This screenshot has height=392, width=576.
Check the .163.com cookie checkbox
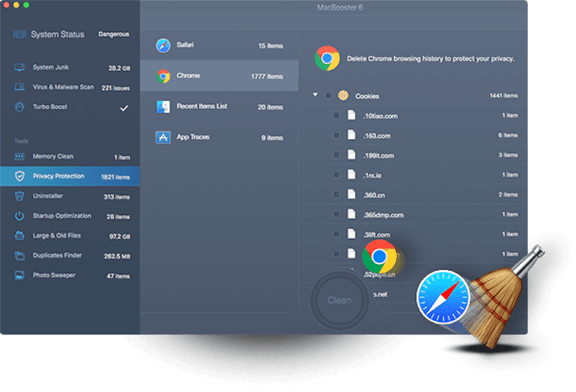click(x=336, y=135)
